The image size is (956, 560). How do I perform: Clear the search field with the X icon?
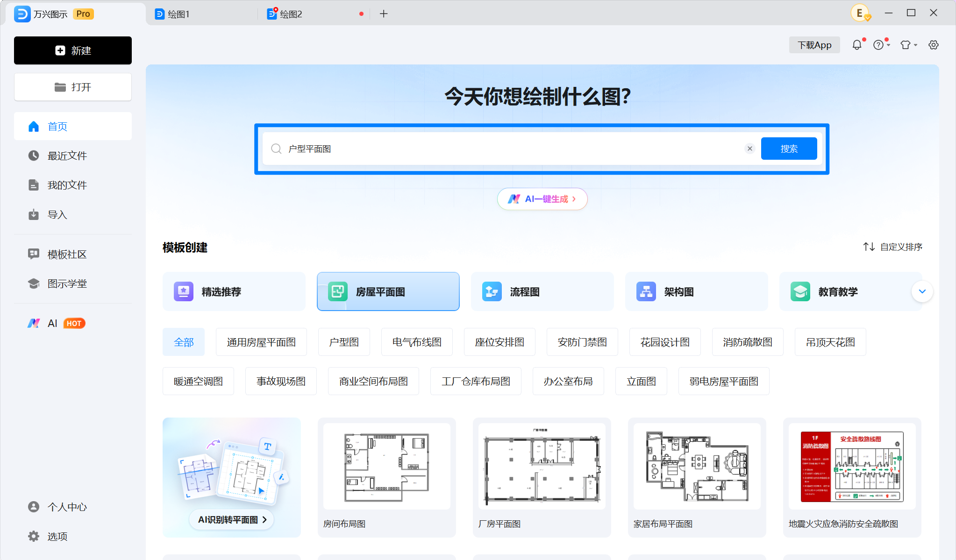click(x=750, y=149)
